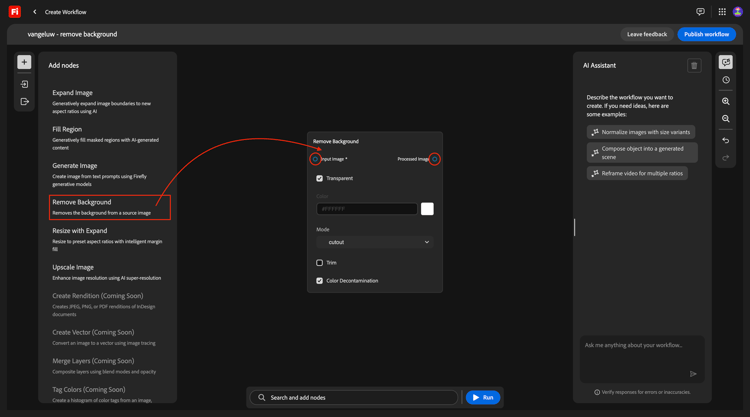Viewport: 750px width, 417px height.
Task: Open the feedback chat icon in header
Action: tap(700, 12)
